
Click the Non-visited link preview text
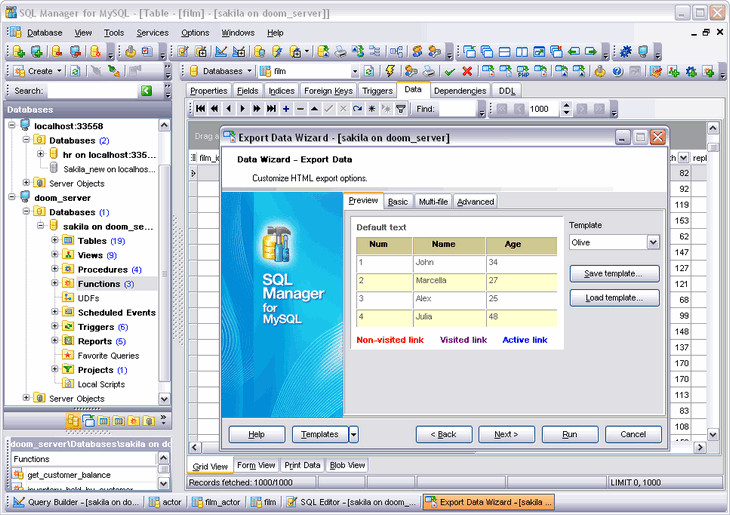coord(390,340)
